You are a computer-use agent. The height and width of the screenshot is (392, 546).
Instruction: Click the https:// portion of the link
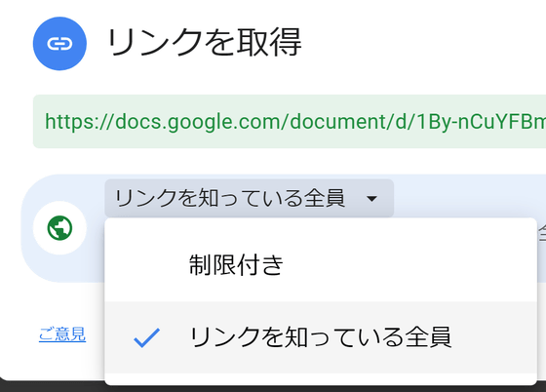pos(79,122)
